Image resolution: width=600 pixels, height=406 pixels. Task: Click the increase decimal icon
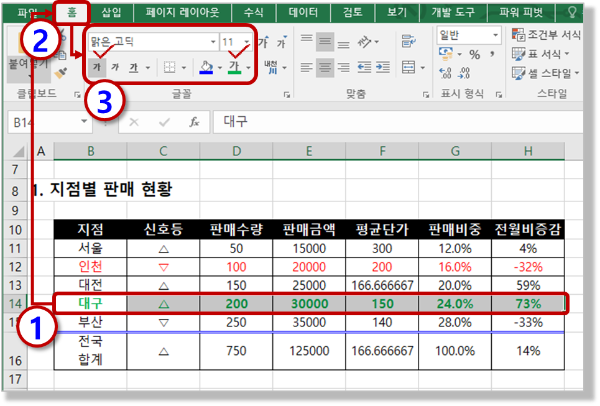pyautogui.click(x=445, y=73)
